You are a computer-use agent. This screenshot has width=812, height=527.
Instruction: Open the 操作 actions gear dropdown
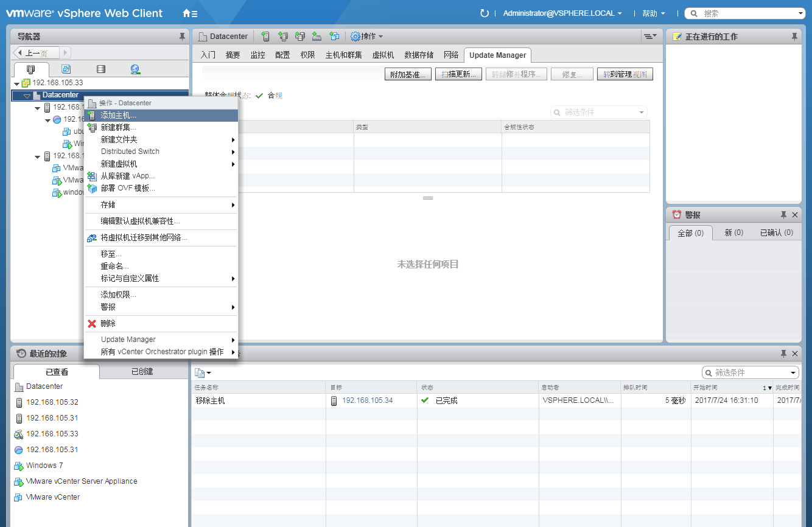[x=367, y=37]
